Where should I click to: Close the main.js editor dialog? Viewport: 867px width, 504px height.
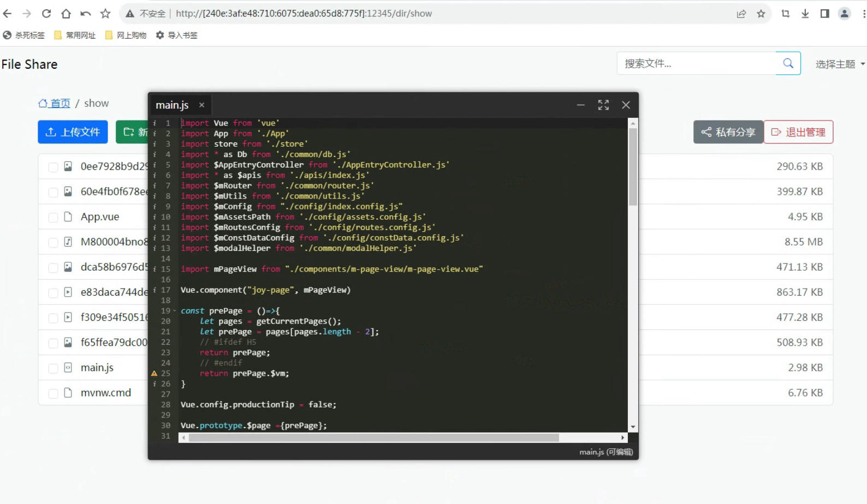click(626, 105)
